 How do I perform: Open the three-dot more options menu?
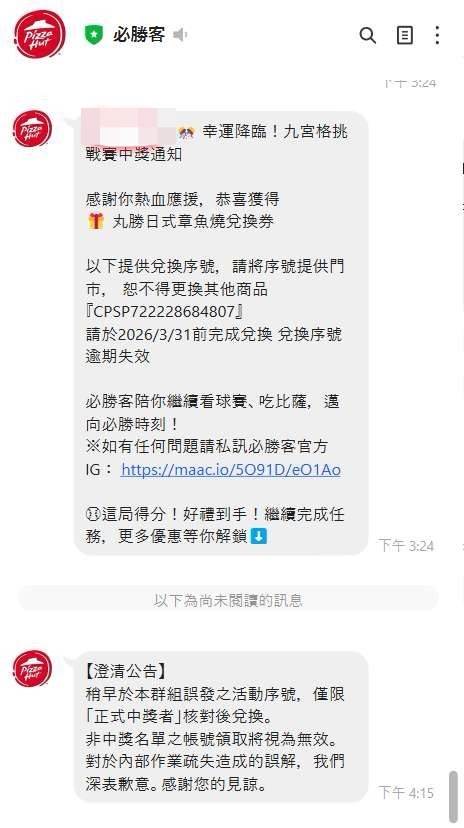coord(437,35)
